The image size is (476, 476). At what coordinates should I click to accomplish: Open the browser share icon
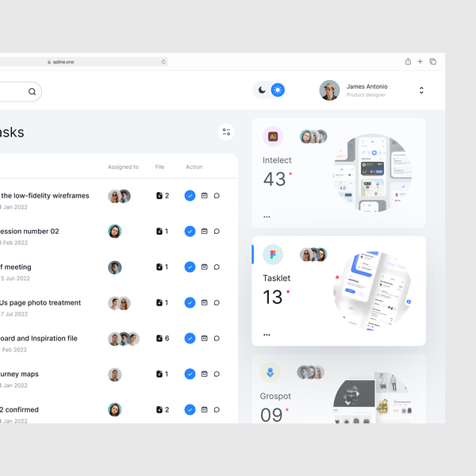[408, 62]
